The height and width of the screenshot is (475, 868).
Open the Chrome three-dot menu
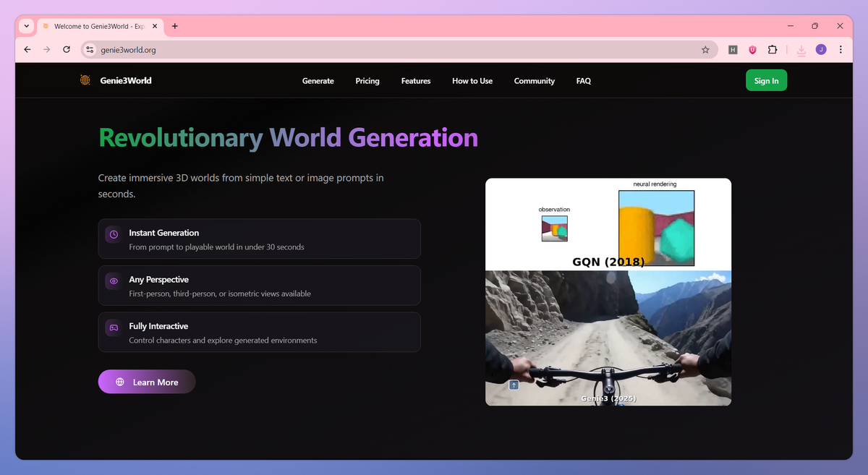coord(841,50)
